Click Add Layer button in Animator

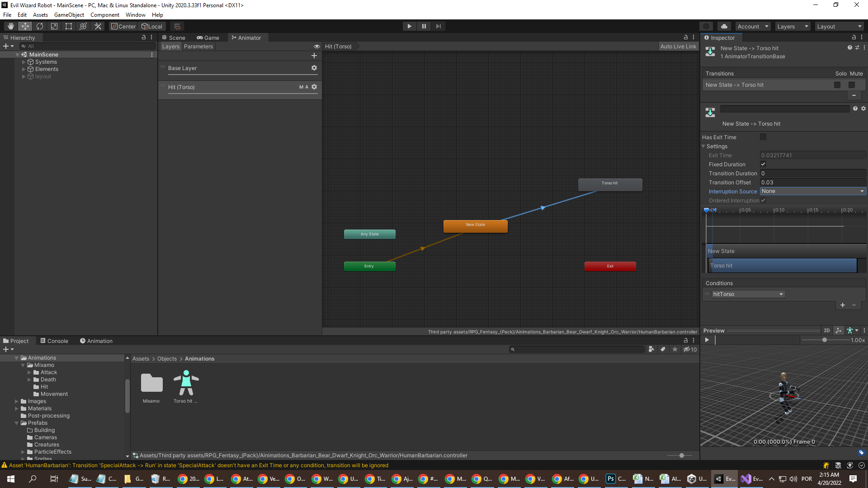pos(314,56)
